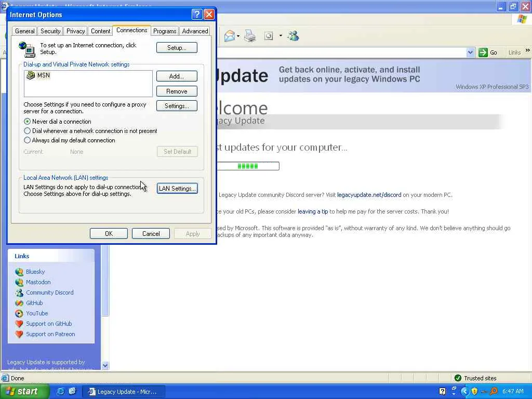
Task: Click the Legacy Update taskbar button
Action: pyautogui.click(x=124, y=392)
